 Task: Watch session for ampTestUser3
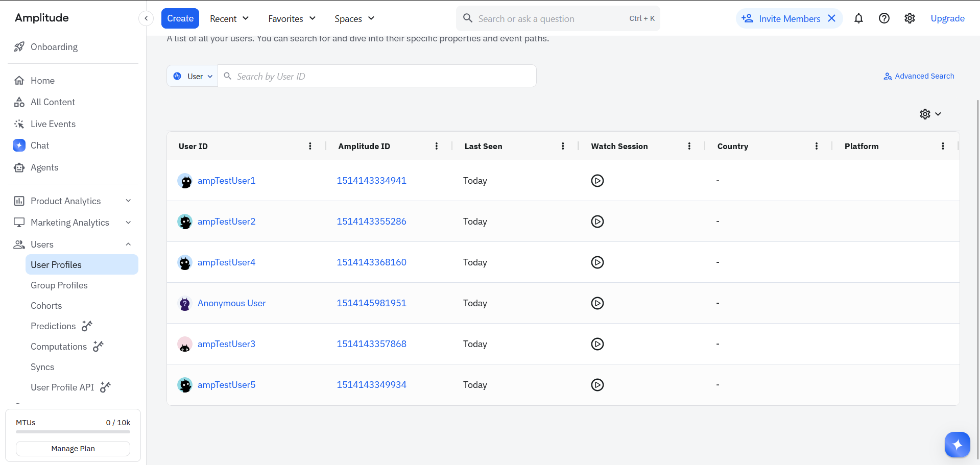[597, 344]
